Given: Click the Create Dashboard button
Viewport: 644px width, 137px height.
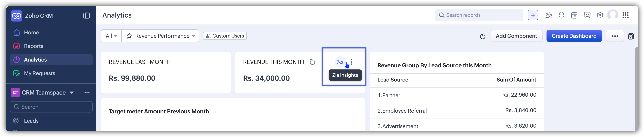Looking at the screenshot, I should click(574, 36).
